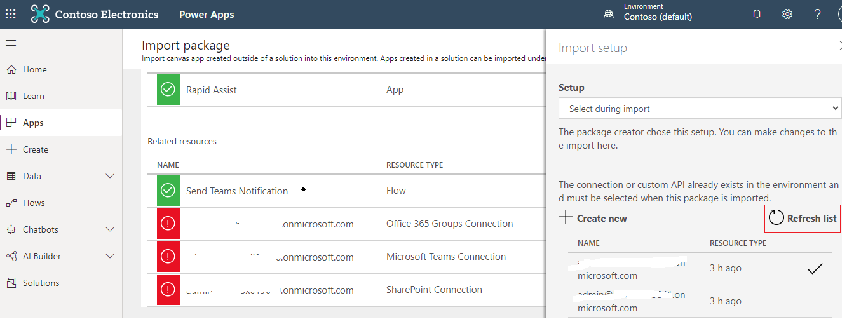Select the checked connection row checkmark
Image resolution: width=868 pixels, height=319 pixels.
(815, 269)
